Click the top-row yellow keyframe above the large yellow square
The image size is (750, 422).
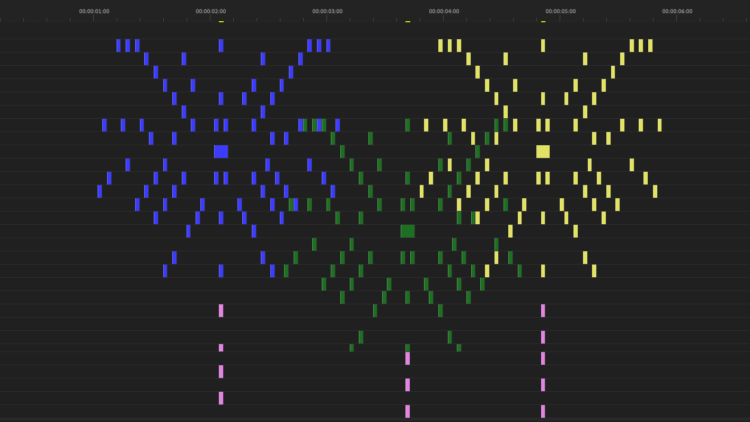coord(543,46)
